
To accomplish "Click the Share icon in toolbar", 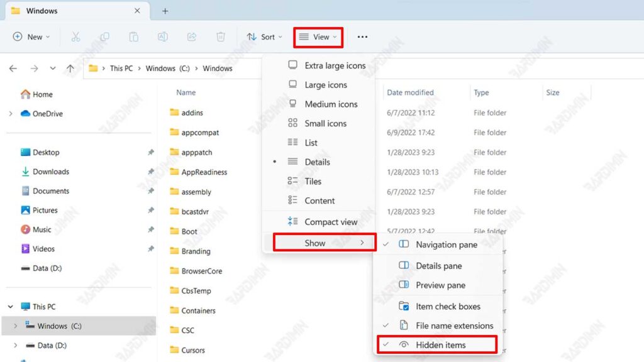I will point(191,37).
